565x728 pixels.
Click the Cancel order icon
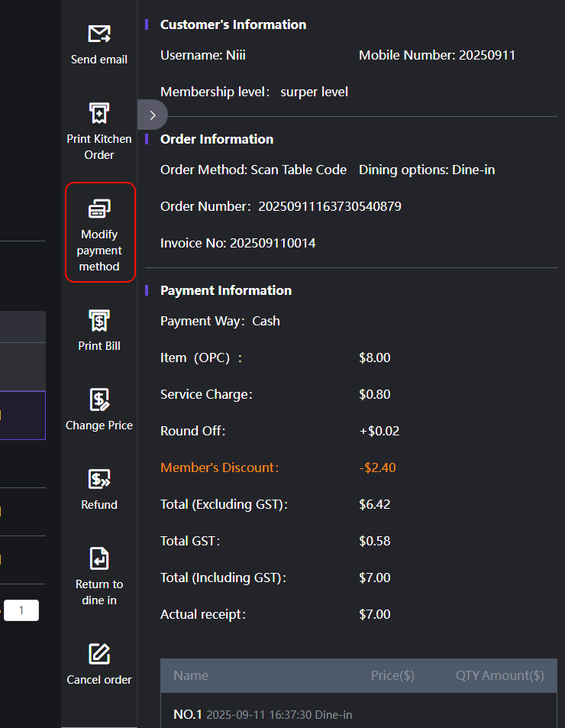point(98,655)
